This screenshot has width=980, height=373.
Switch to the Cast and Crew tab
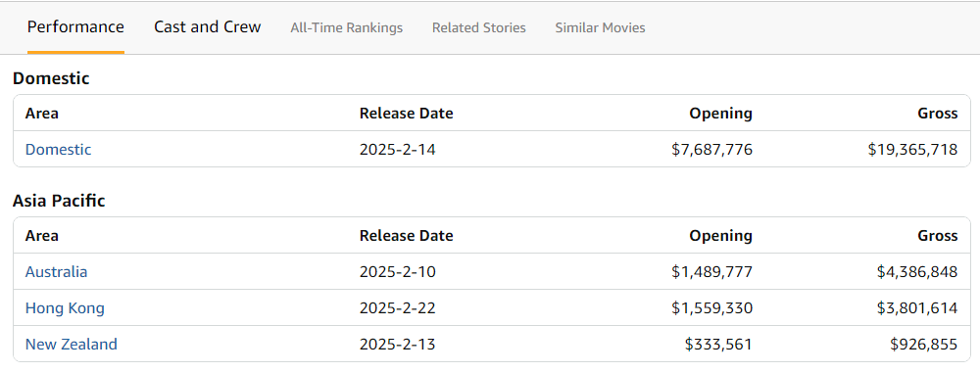pyautogui.click(x=208, y=27)
